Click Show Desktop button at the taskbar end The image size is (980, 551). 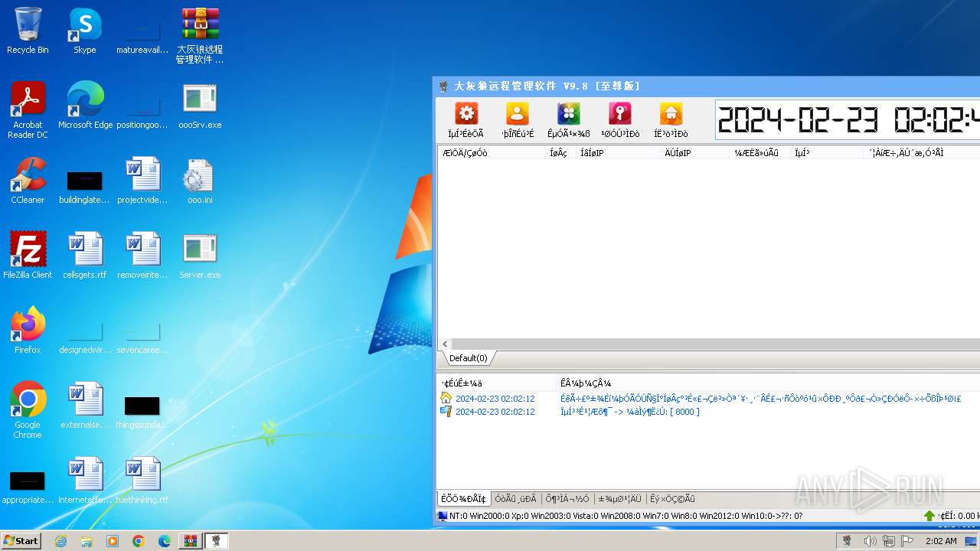pos(972,541)
